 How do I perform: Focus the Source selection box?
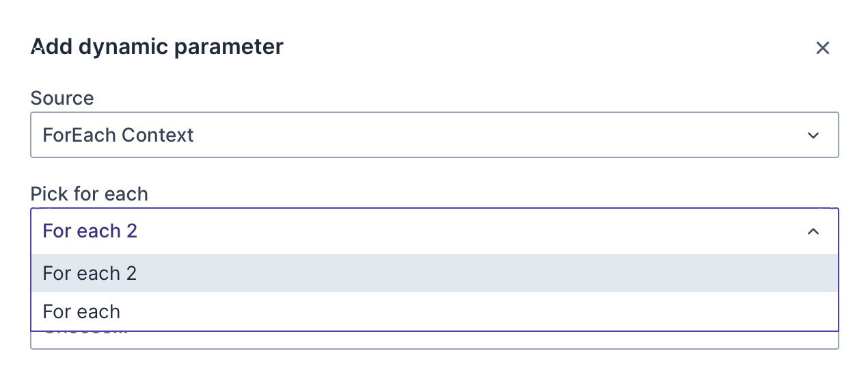[434, 135]
